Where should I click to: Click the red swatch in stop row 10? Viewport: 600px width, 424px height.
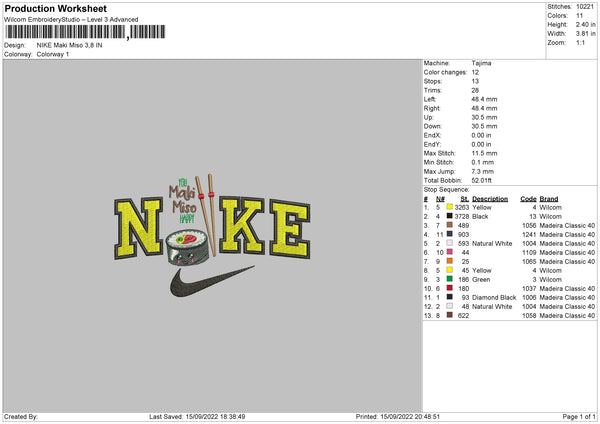click(450, 288)
